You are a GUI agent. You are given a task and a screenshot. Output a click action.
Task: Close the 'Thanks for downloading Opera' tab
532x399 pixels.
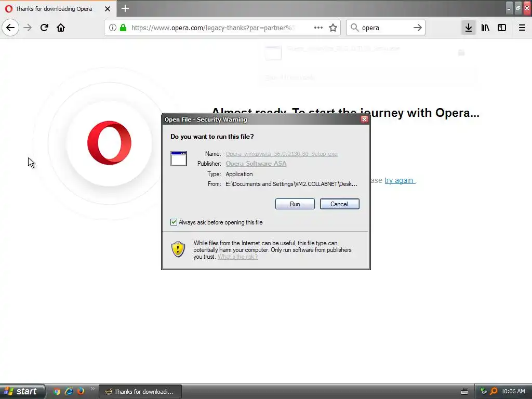pyautogui.click(x=108, y=9)
